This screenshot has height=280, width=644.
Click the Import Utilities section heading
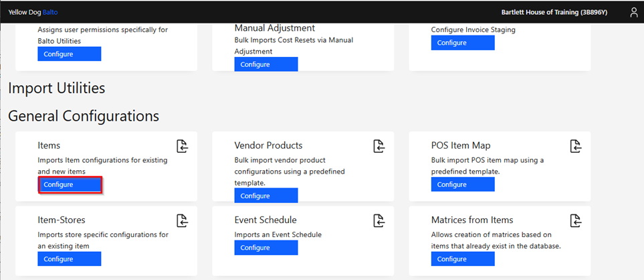pyautogui.click(x=57, y=88)
